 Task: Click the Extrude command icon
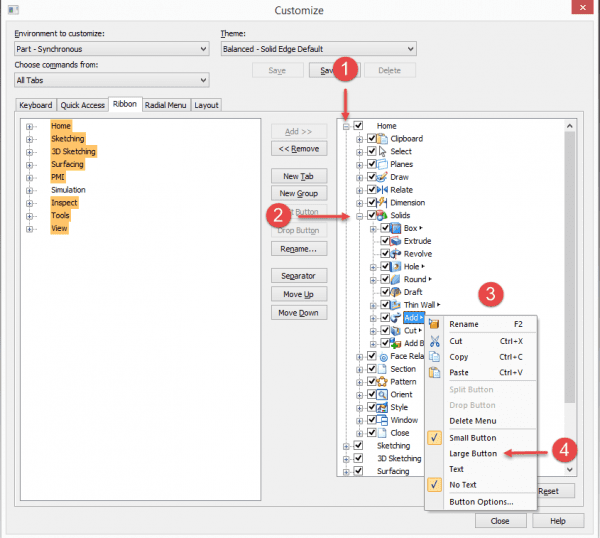(395, 241)
